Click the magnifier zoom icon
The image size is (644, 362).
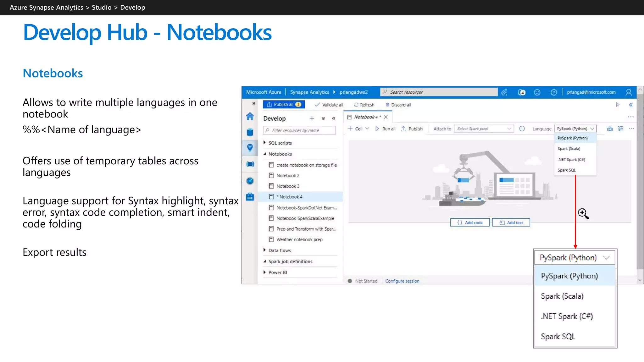coord(583,214)
